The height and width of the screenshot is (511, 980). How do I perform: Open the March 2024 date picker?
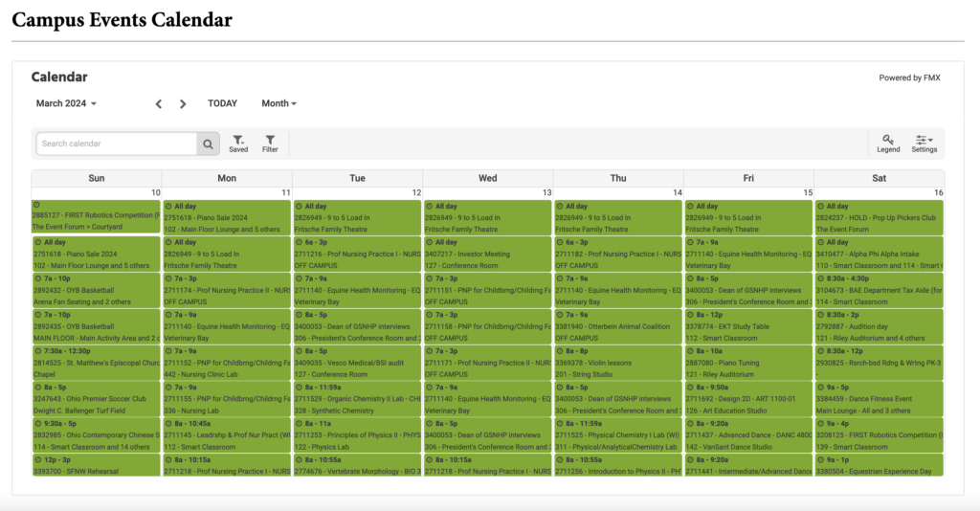click(66, 103)
